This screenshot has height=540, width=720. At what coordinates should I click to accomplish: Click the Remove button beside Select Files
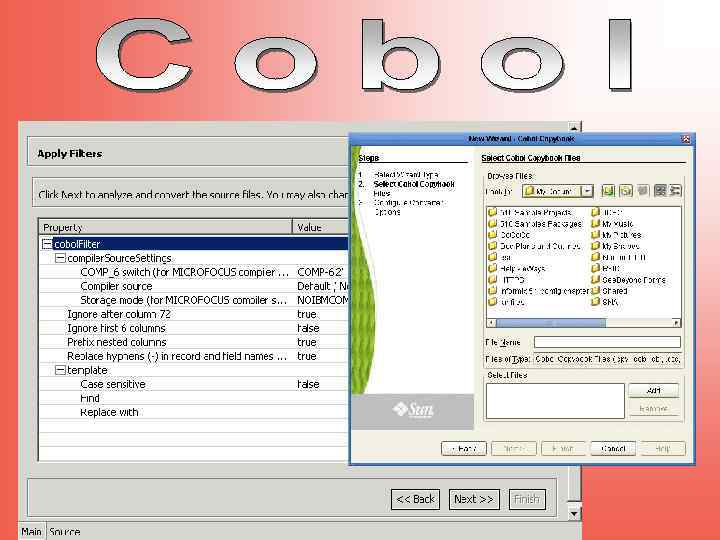coord(653,409)
